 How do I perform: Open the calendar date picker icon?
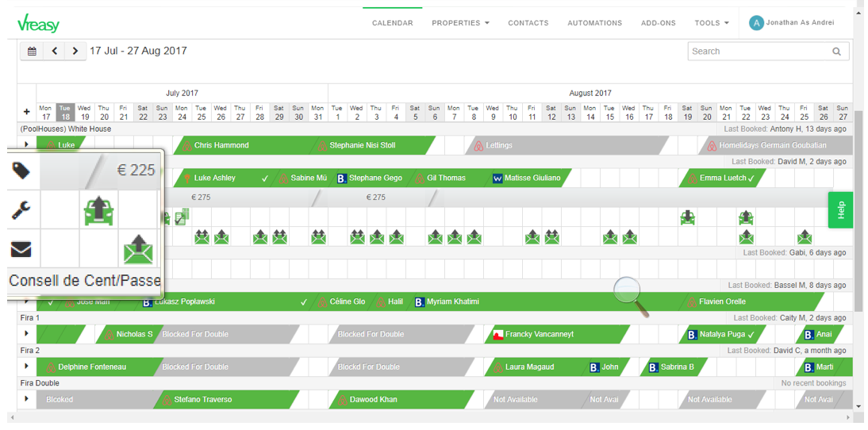click(32, 51)
